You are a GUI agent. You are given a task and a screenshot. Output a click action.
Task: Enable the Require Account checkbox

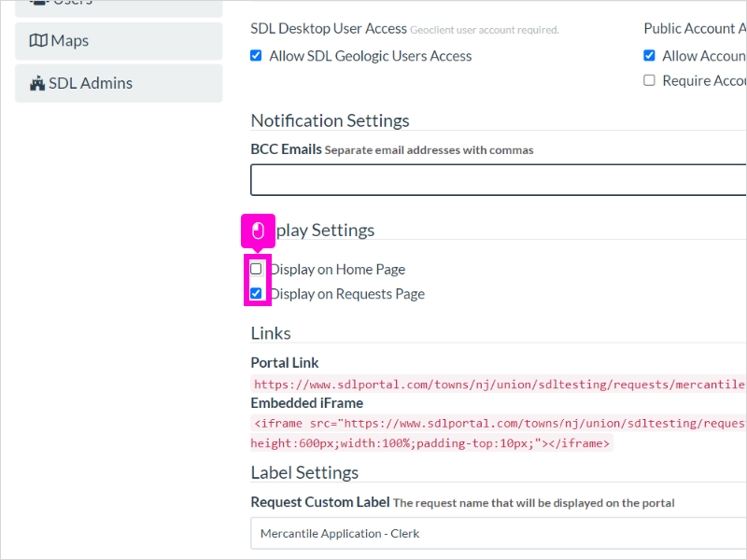point(649,80)
